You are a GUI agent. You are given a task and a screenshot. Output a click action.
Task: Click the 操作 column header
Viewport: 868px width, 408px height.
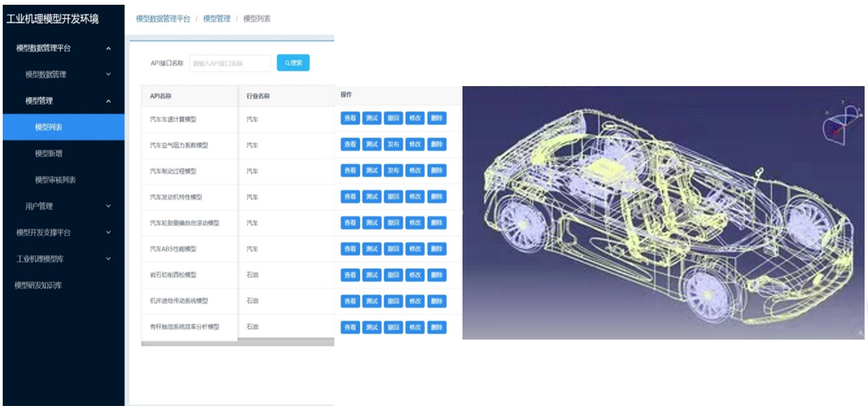[347, 95]
